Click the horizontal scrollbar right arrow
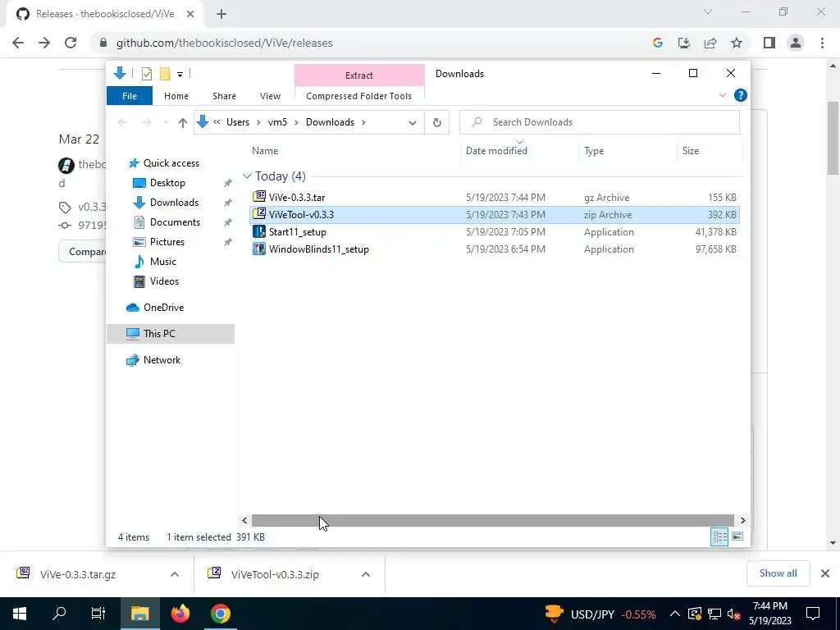The height and width of the screenshot is (630, 840). 742,520
